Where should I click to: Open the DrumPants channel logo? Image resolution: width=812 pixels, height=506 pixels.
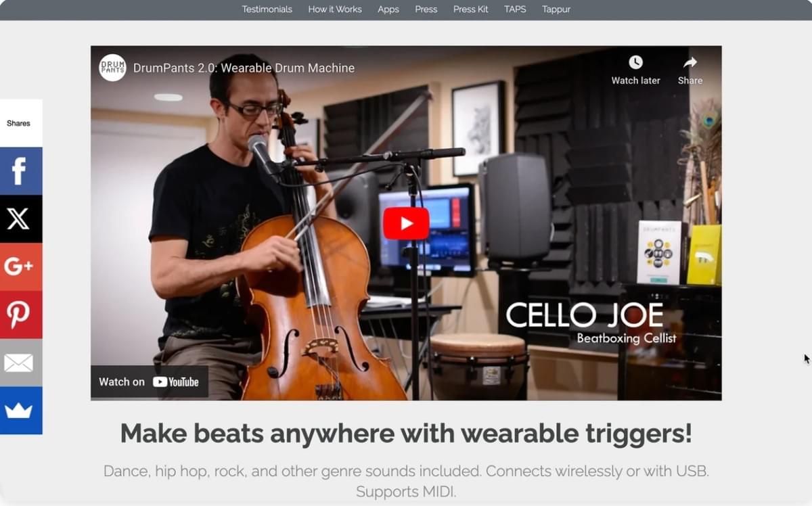[112, 68]
